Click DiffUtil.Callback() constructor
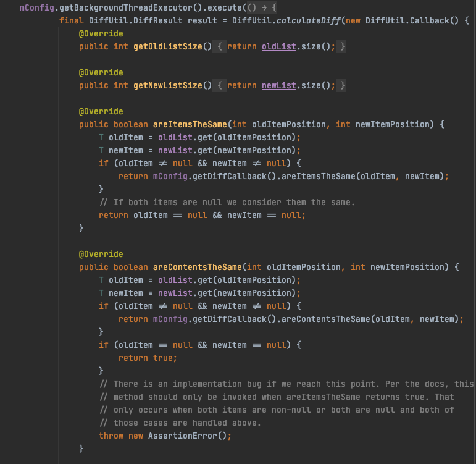This screenshot has width=476, height=464. (412, 20)
